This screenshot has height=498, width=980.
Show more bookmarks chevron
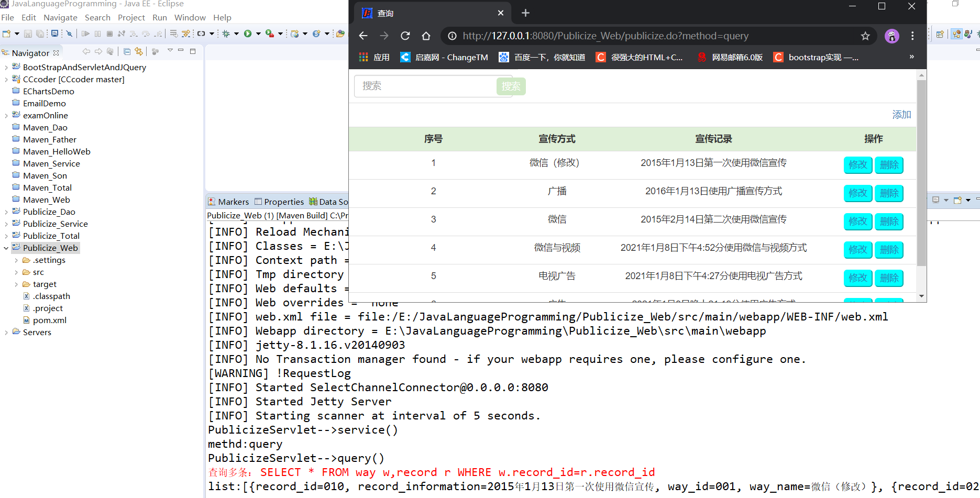911,57
